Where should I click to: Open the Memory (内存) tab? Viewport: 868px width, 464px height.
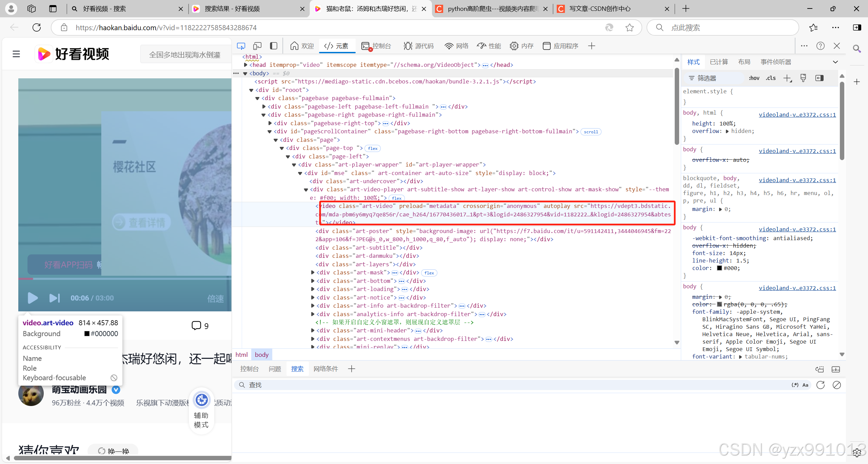(x=521, y=46)
